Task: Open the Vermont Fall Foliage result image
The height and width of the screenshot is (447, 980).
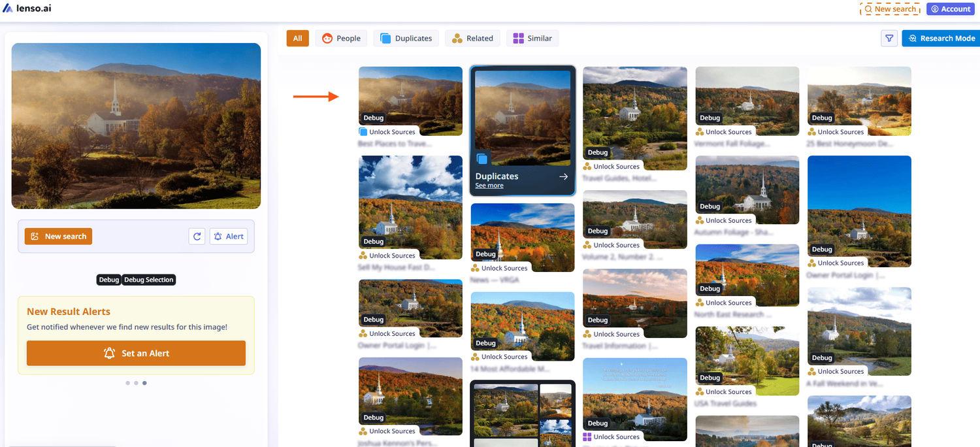Action: 747,101
